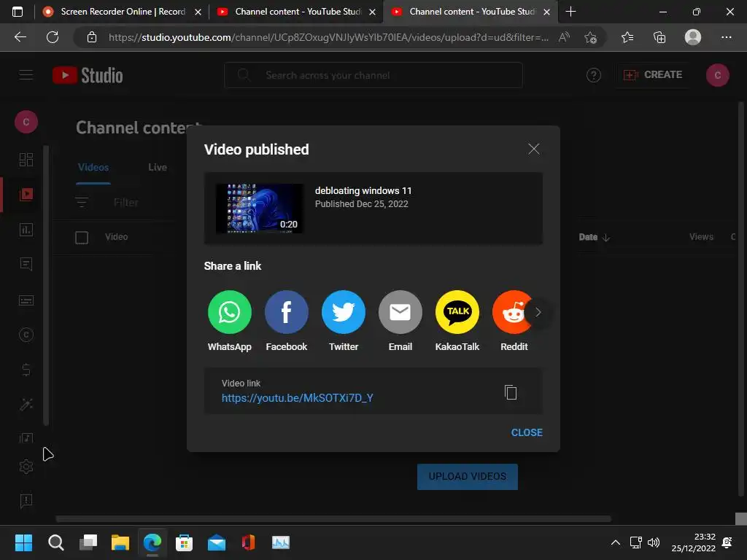Open Analytics in sidebar

click(26, 230)
